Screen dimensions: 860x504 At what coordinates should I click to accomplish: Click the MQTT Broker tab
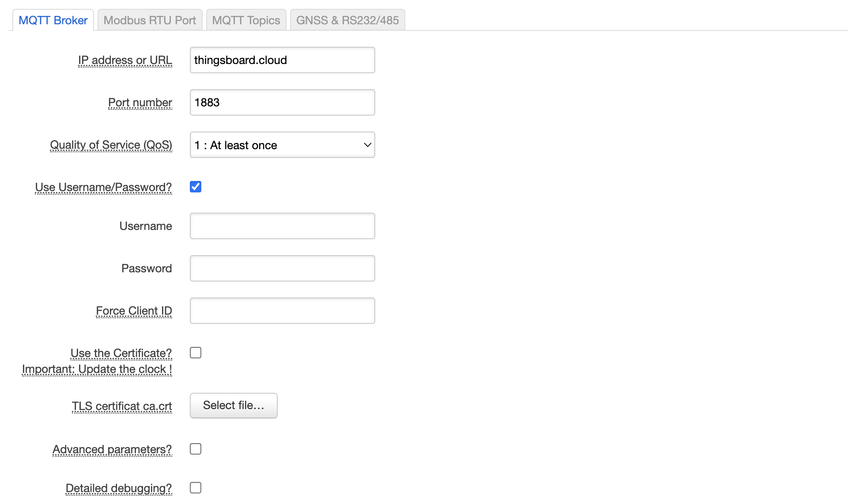(x=53, y=20)
